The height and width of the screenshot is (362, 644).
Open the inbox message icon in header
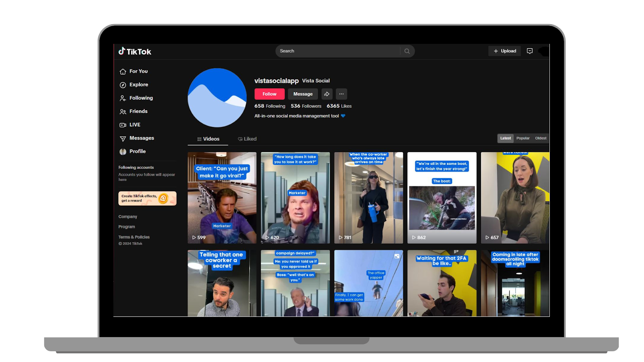coord(530,51)
